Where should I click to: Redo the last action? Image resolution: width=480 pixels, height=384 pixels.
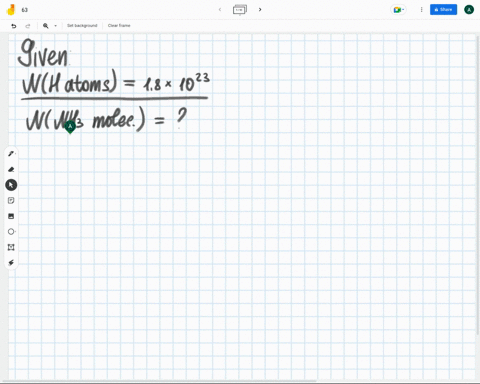pyautogui.click(x=28, y=26)
